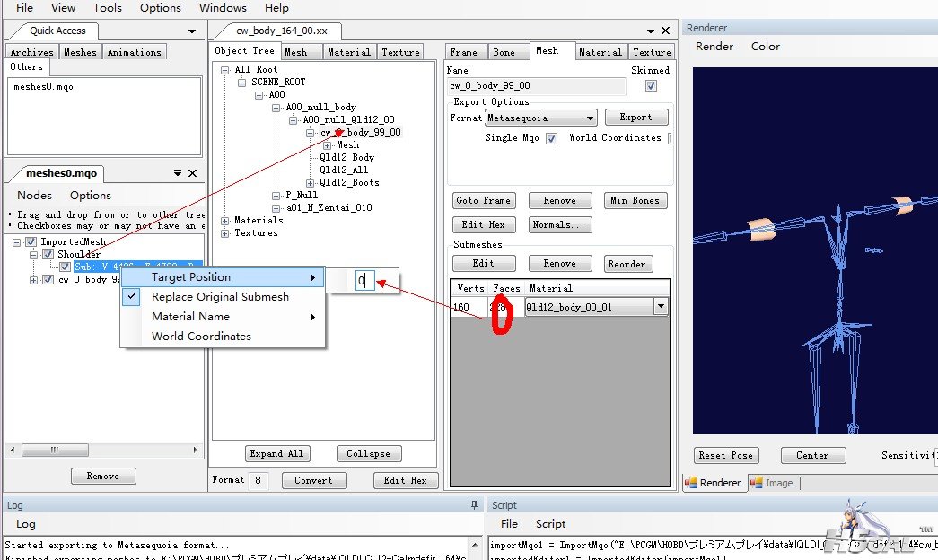Click the Renderer tab icon
The height and width of the screenshot is (560, 938).
(691, 483)
